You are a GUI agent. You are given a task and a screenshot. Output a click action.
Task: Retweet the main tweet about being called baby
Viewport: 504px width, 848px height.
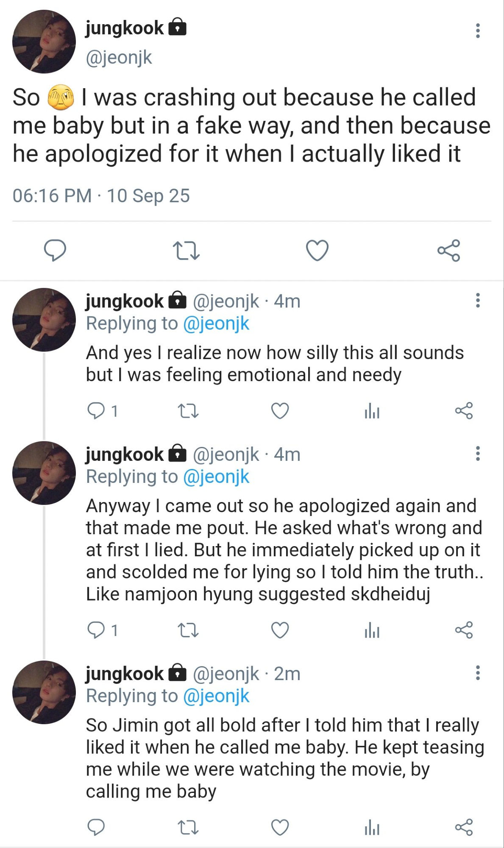186,250
